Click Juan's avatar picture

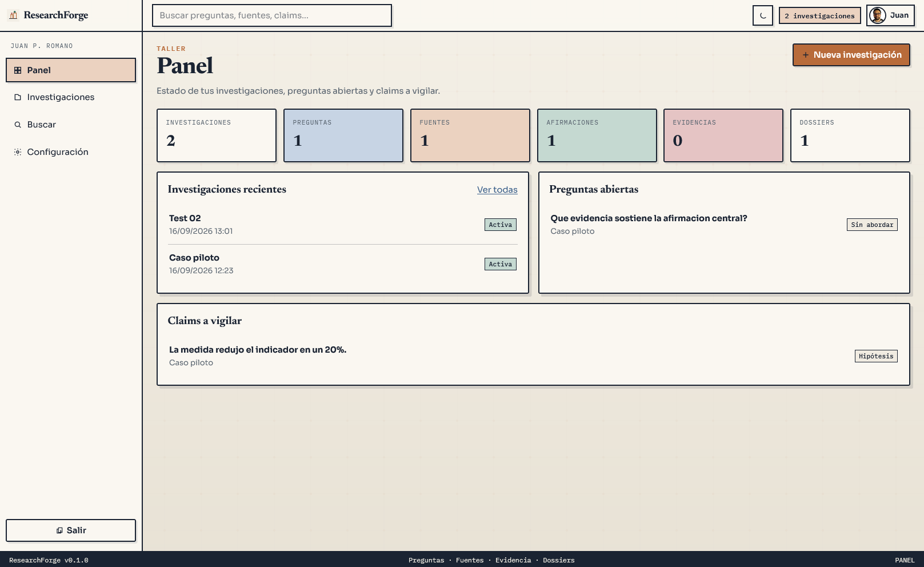[878, 15]
